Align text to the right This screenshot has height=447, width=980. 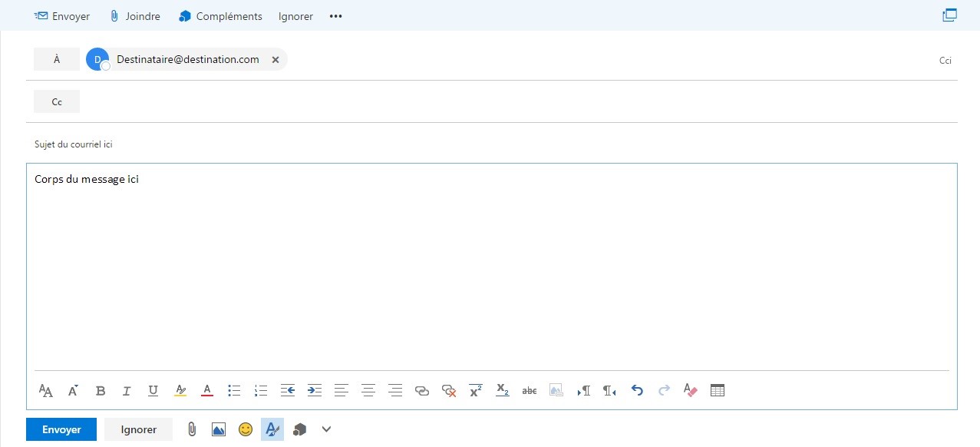[395, 391]
